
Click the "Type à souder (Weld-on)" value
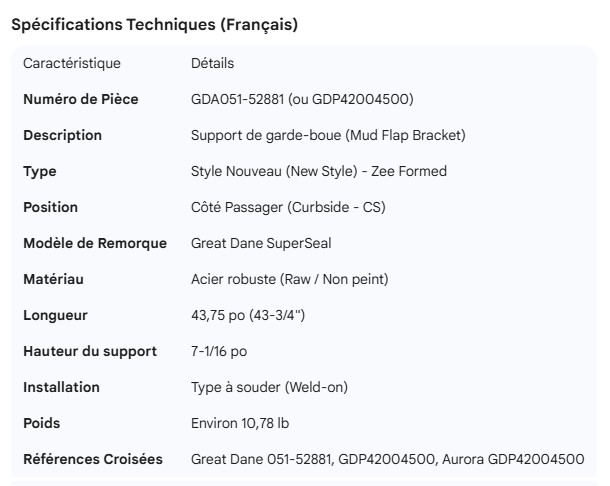(x=267, y=387)
